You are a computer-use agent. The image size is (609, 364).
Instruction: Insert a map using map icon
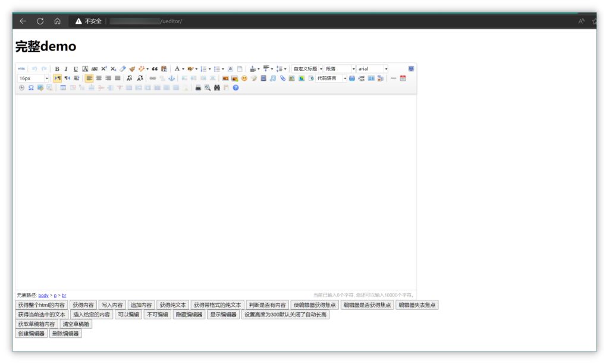[291, 78]
